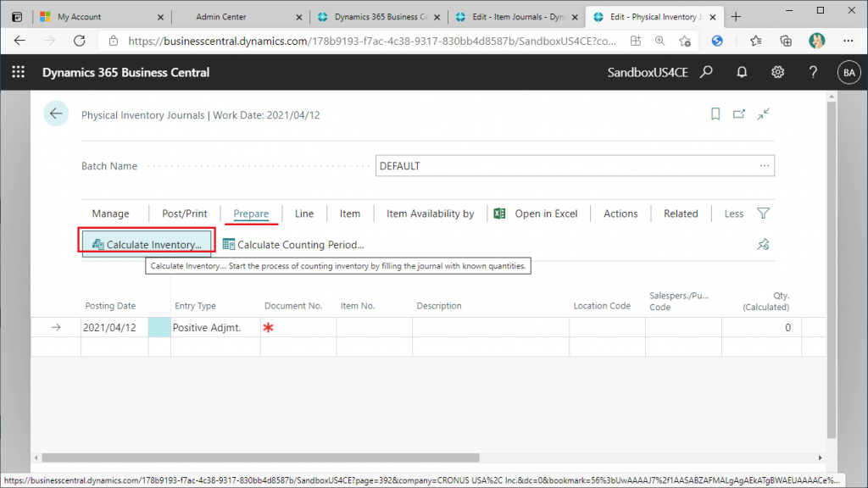Open a new browser tab
Image resolution: width=868 pixels, height=488 pixels.
point(736,17)
